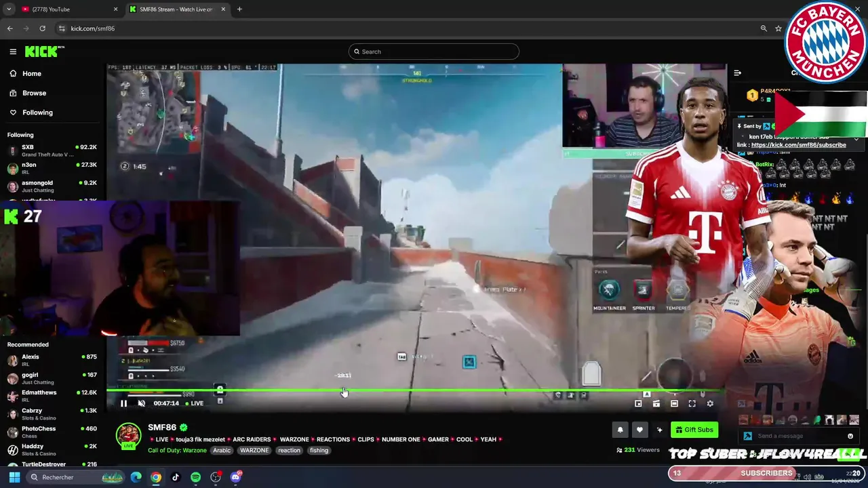Jump to LIVE in the player
The height and width of the screenshot is (488, 868).
(194, 403)
